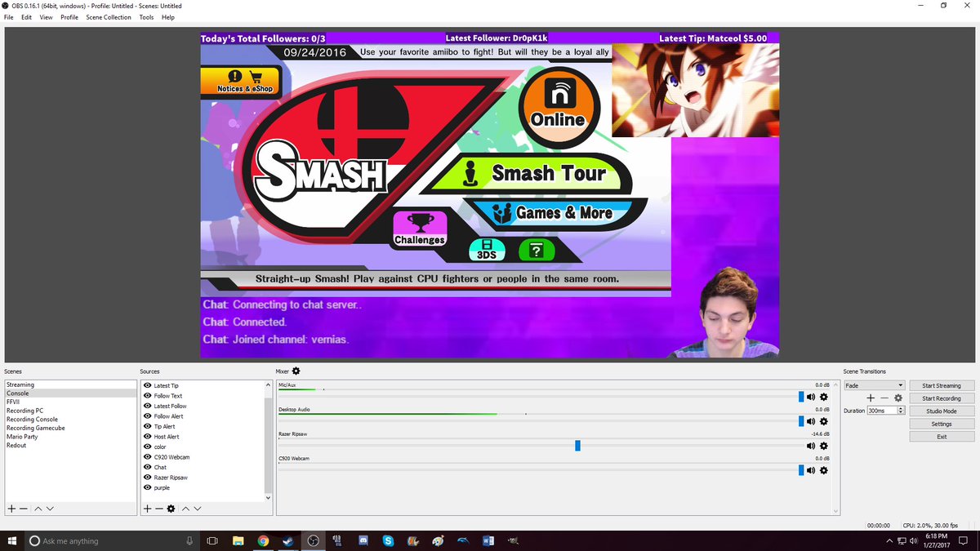Open Mic/Aux channel settings gear
The width and height of the screenshot is (980, 551).
click(x=823, y=397)
